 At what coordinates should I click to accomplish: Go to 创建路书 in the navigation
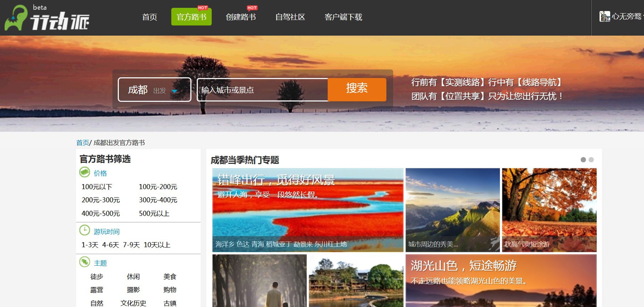241,17
